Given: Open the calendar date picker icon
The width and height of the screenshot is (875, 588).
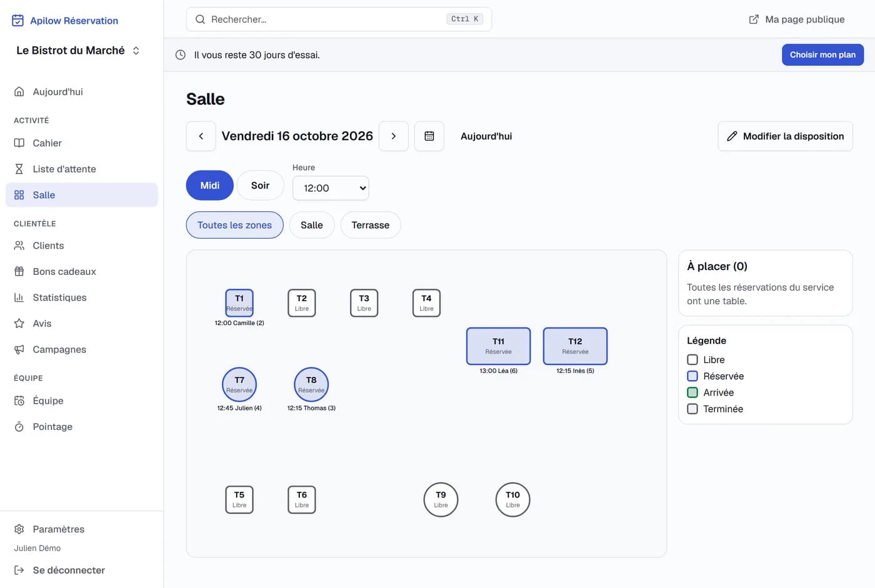Looking at the screenshot, I should click(x=429, y=136).
